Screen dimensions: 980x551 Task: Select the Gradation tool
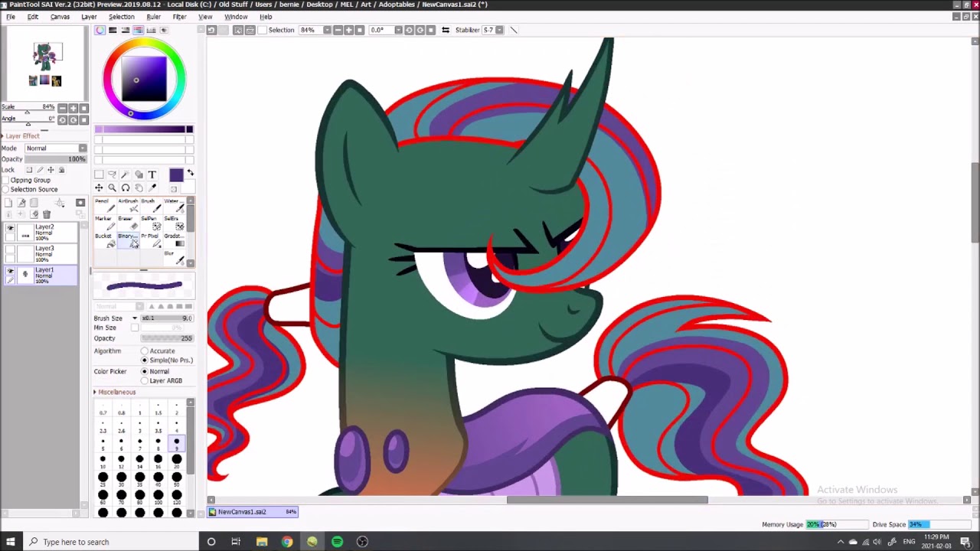[174, 240]
